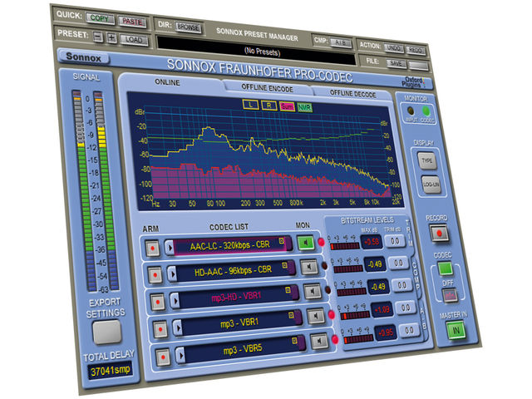This screenshot has width=532, height=399.
Task: Click the display TYPE button
Action: point(427,160)
